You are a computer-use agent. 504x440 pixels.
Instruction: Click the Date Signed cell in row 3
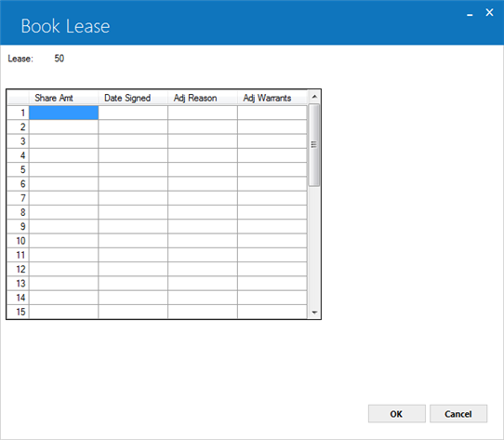click(133, 141)
